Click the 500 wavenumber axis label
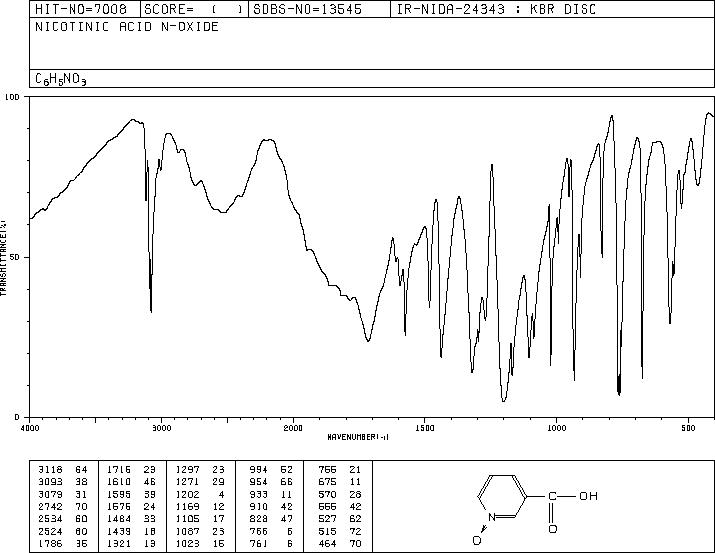 coord(688,428)
